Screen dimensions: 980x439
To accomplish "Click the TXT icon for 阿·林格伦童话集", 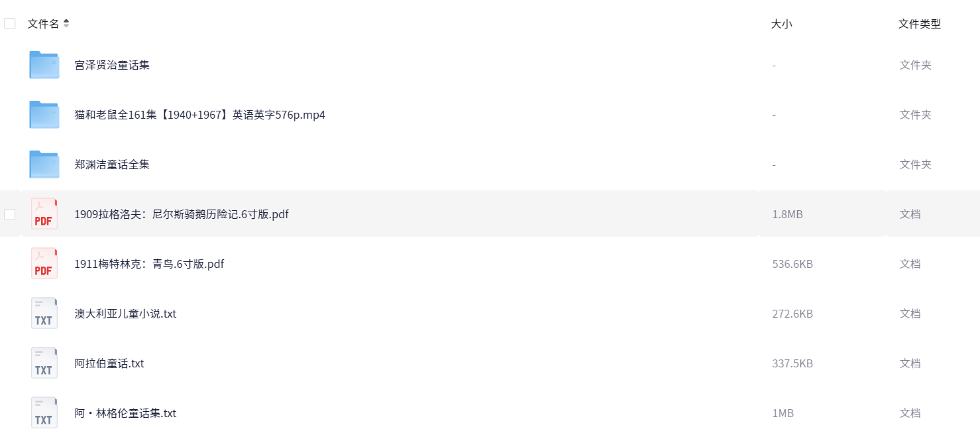I will pyautogui.click(x=44, y=412).
